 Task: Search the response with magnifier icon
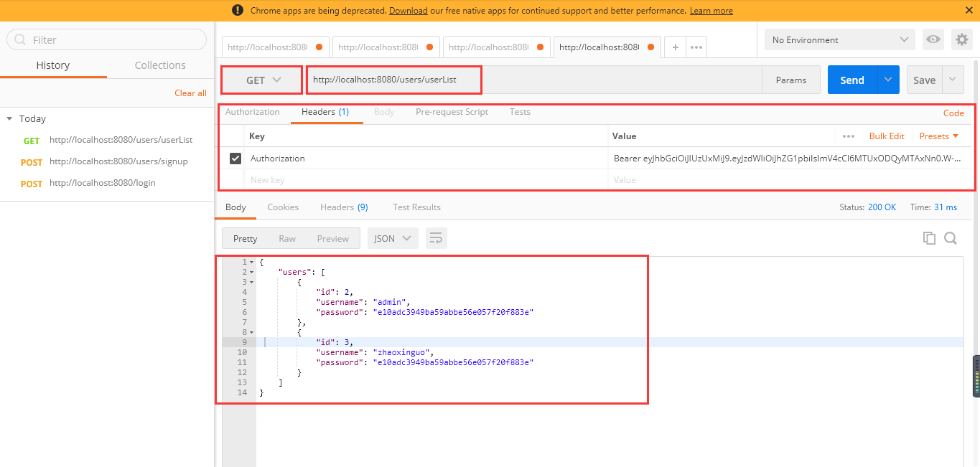click(951, 238)
